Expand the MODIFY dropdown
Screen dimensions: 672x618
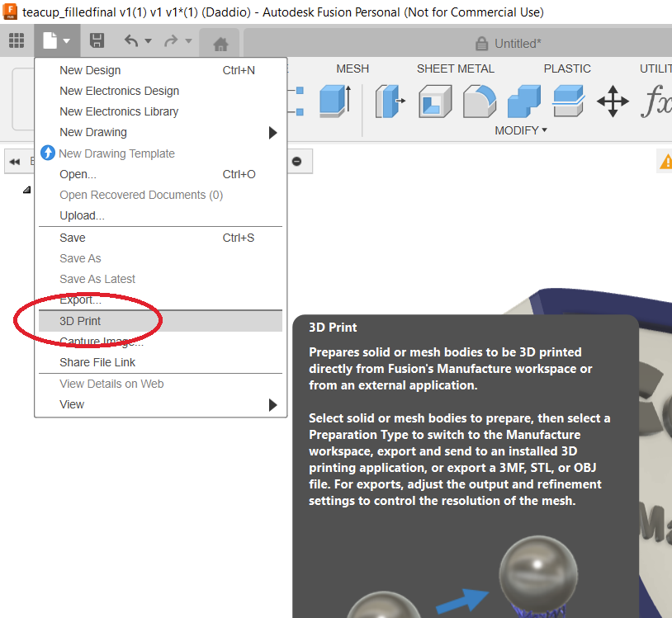[521, 130]
